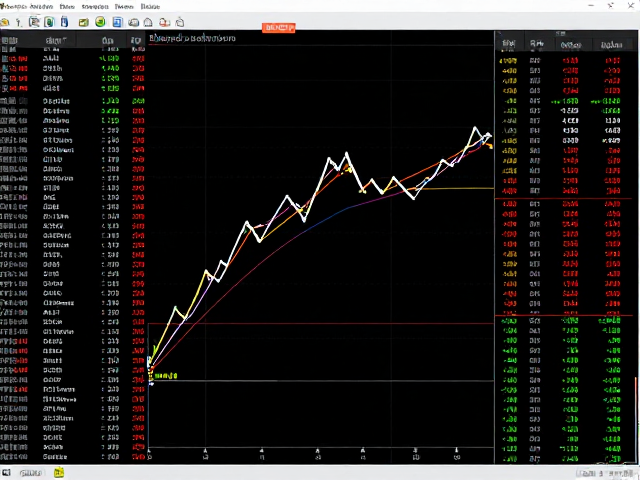Click the arch-shaped bell toolbar icon
Image resolution: width=640 pixels, height=480 pixels.
click(149, 22)
